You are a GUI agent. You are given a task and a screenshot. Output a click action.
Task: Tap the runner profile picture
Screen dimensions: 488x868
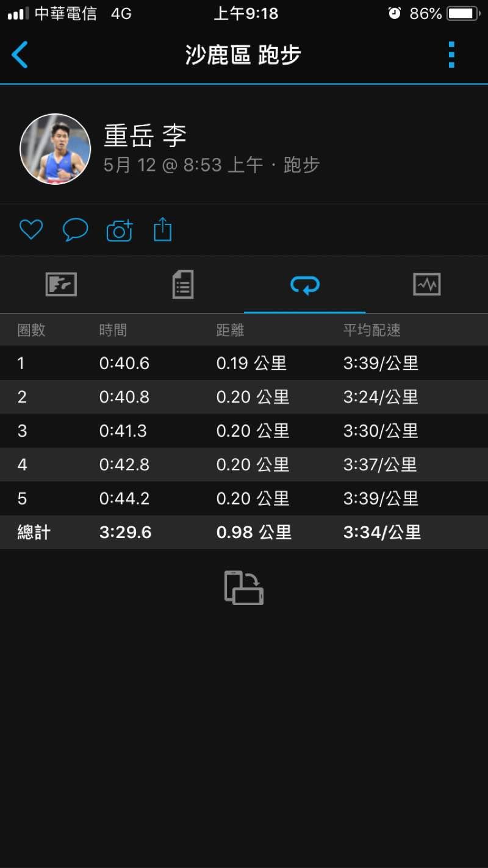(55, 149)
